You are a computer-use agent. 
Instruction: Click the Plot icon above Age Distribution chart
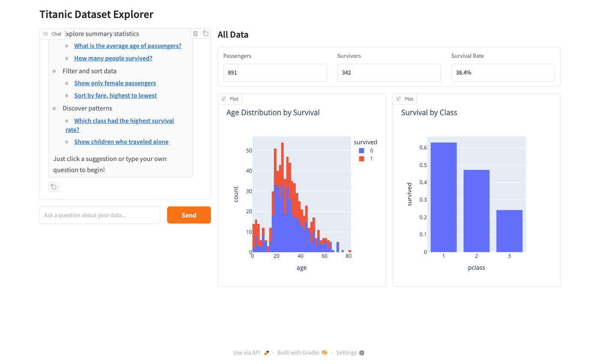click(x=224, y=99)
